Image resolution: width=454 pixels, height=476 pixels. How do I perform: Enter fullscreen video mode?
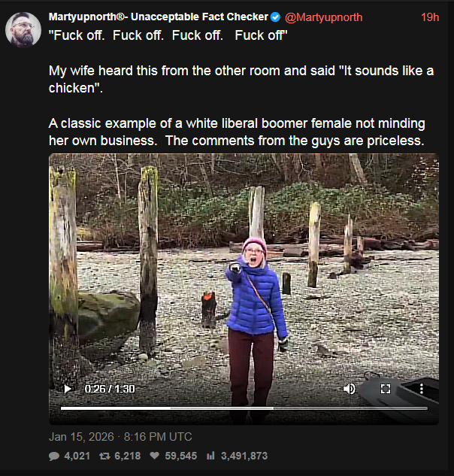(386, 389)
